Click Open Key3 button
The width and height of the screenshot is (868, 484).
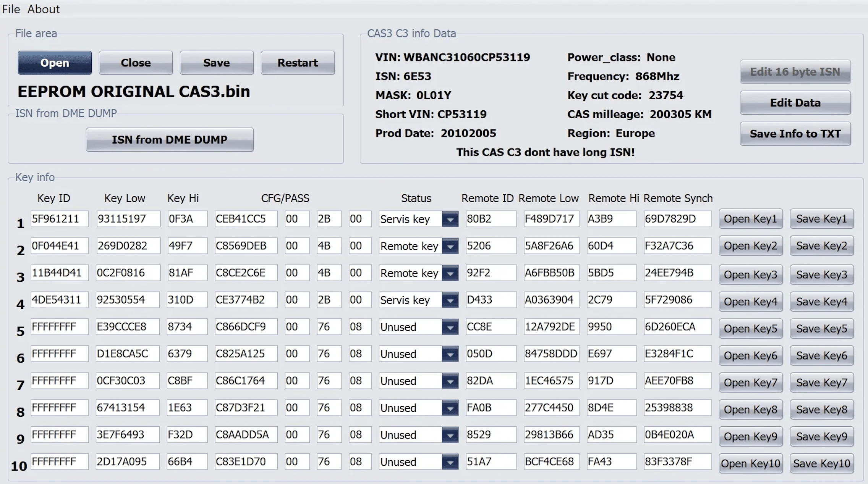[751, 275]
